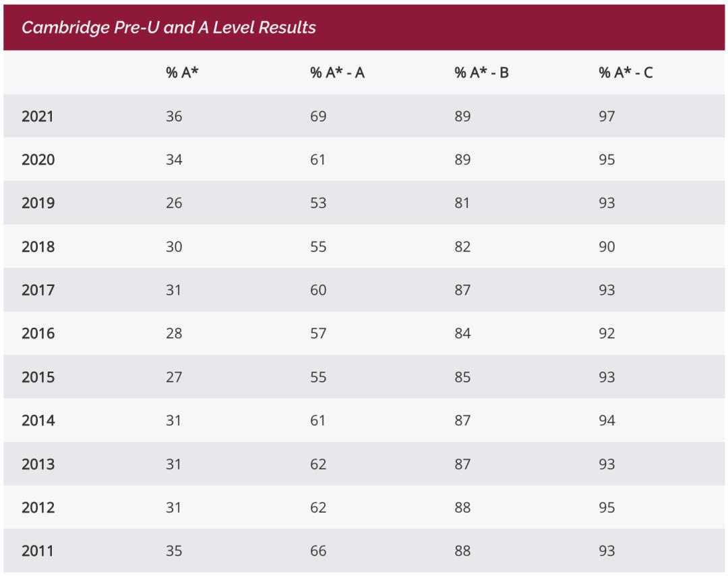Click the 2019 '% A* - A' value 53
Screen dimensions: 728x576
point(318,203)
